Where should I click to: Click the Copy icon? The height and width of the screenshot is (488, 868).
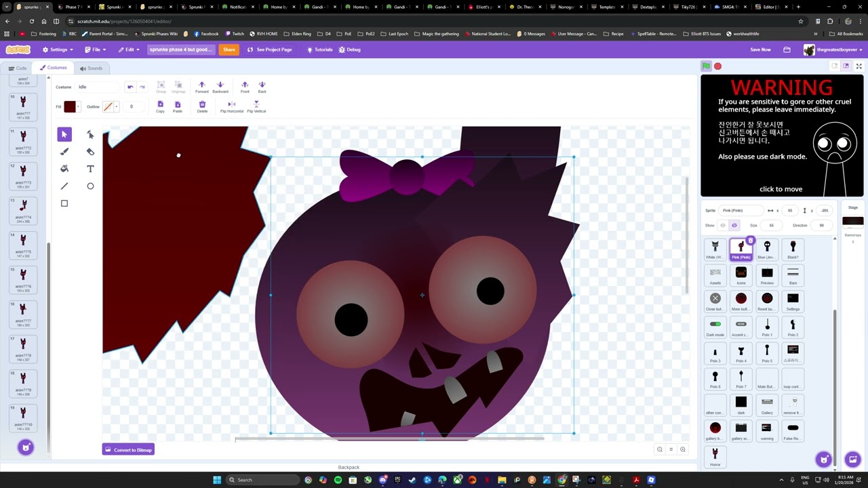point(160,106)
